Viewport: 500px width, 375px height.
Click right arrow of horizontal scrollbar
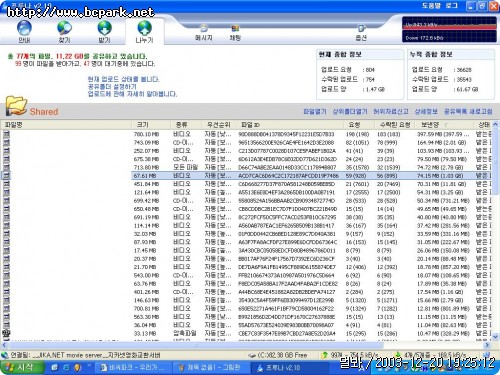(488, 345)
